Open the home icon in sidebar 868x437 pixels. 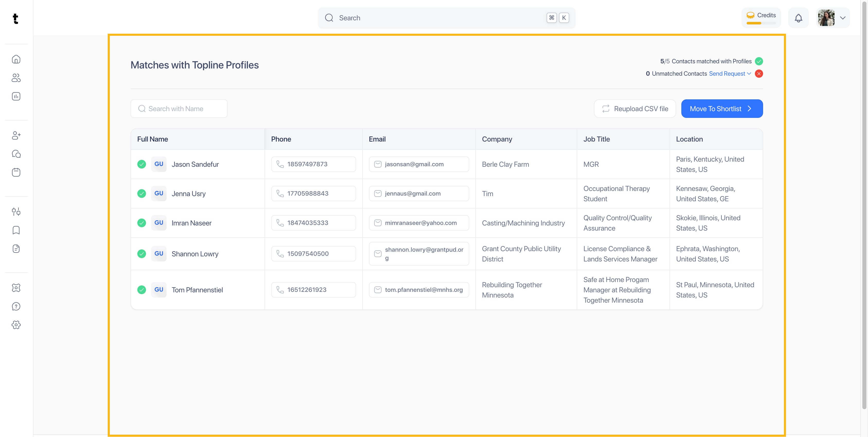pyautogui.click(x=16, y=59)
